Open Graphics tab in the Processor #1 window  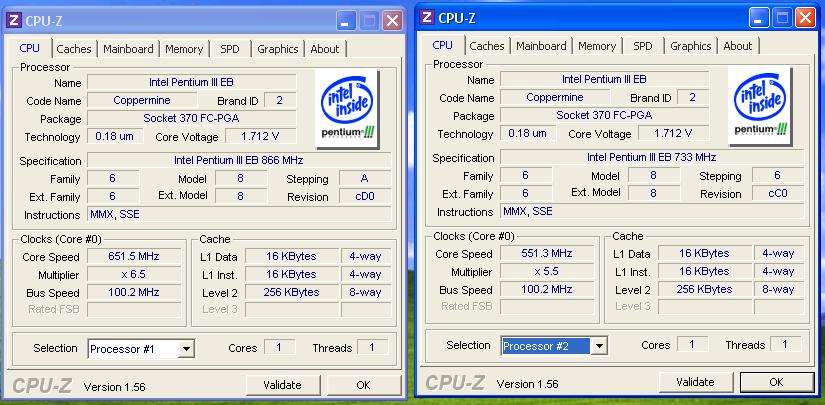[x=277, y=49]
